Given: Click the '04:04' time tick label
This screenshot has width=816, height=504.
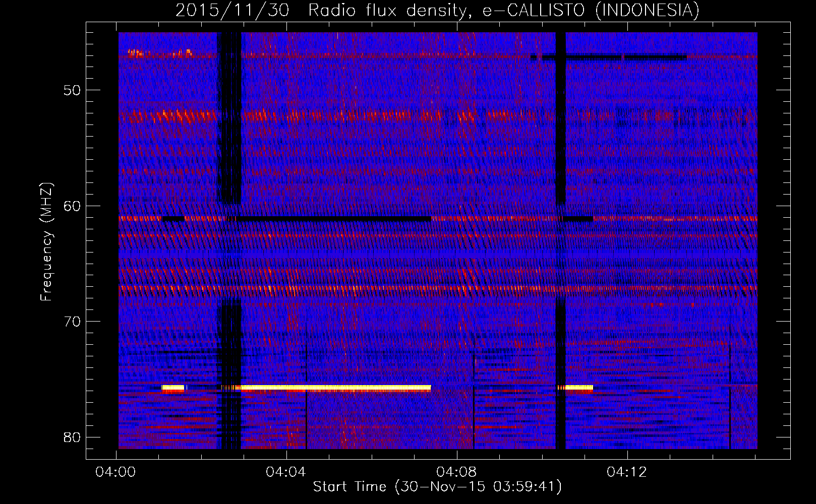Looking at the screenshot, I should pos(286,472).
